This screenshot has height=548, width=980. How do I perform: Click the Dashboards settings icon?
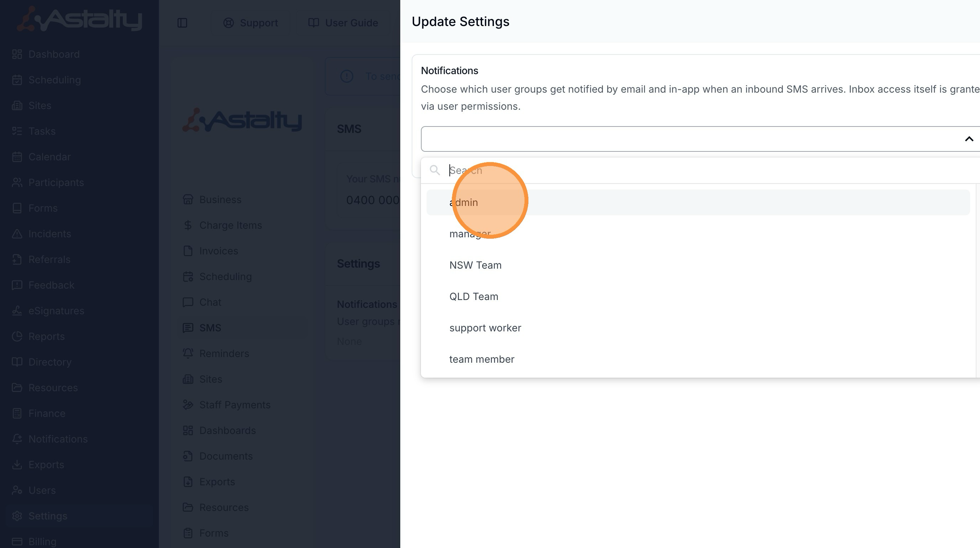188,430
